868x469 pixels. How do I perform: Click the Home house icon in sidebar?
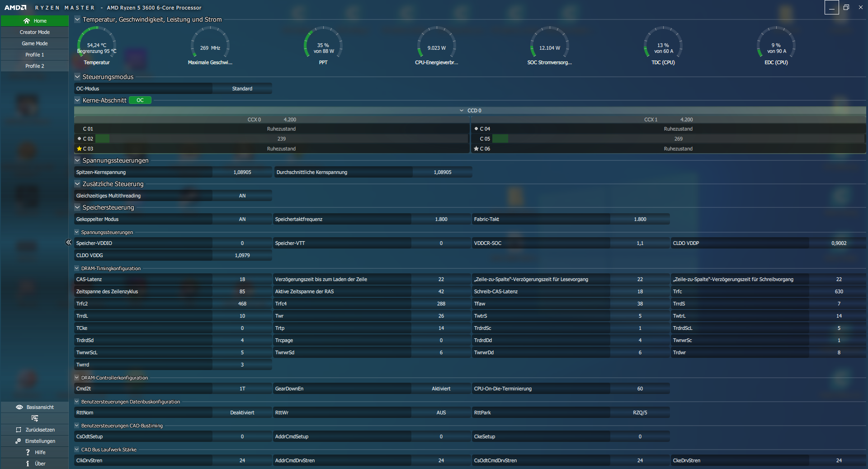(27, 21)
